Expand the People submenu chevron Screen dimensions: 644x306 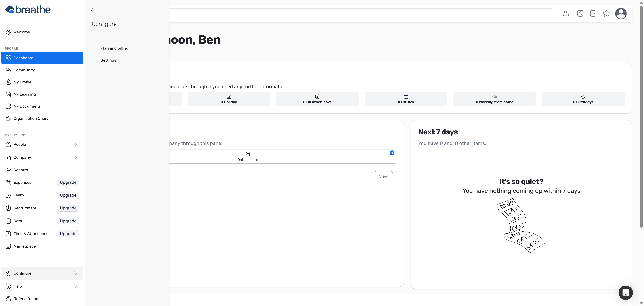[75, 144]
